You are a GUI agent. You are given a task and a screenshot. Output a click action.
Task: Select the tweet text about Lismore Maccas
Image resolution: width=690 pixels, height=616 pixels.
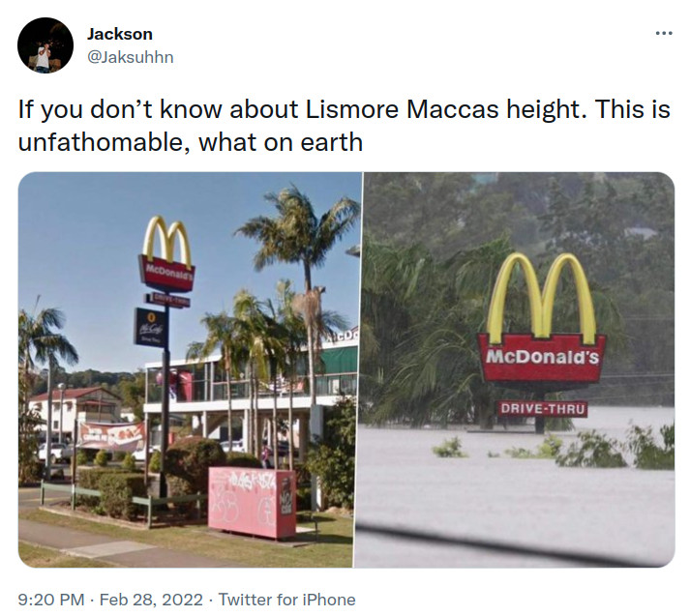click(345, 126)
